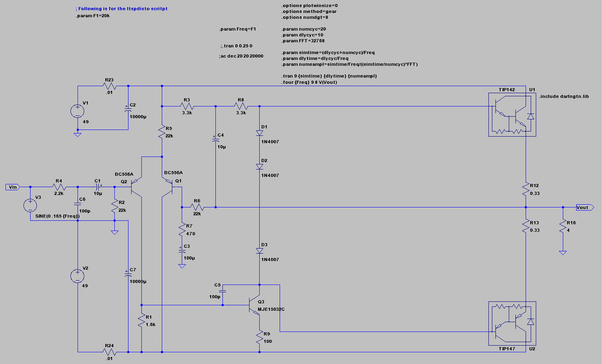Select resistor R4 symbol

pyautogui.click(x=58, y=187)
